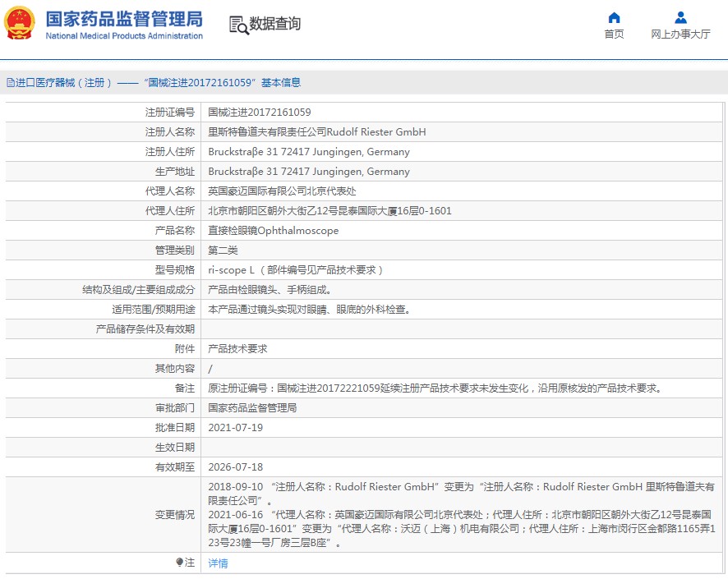Click the 型号规格 row label
Viewport: 728px width, 579px height.
pos(175,270)
